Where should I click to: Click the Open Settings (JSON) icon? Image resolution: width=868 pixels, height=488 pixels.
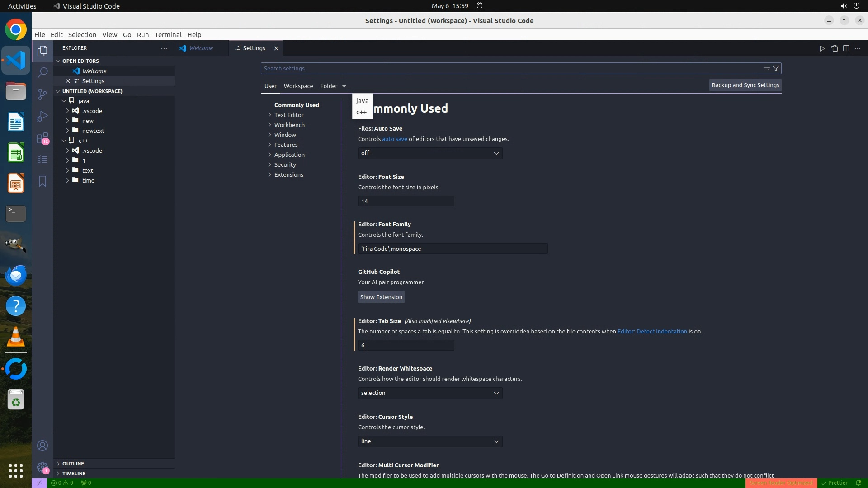[834, 48]
